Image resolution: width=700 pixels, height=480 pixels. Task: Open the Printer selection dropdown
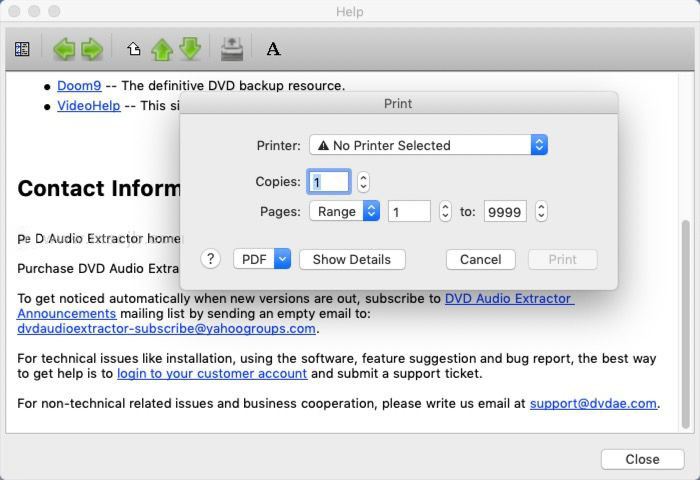pos(428,145)
